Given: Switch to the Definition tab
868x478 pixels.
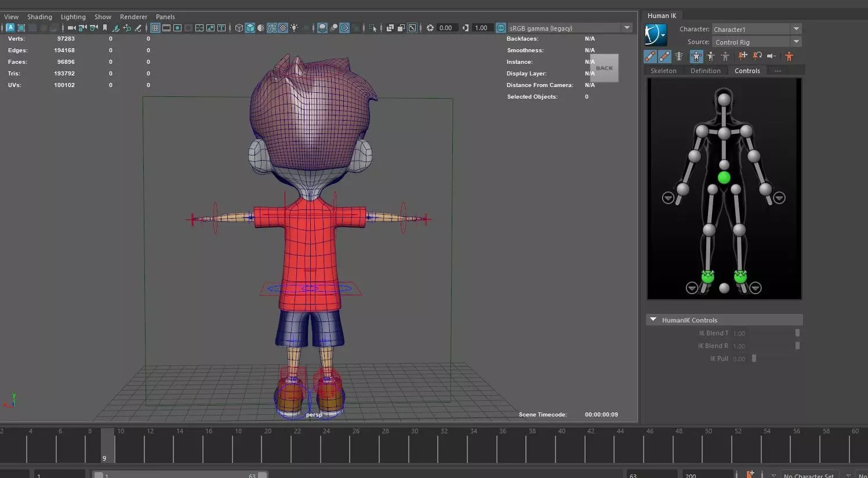Looking at the screenshot, I should (x=706, y=71).
